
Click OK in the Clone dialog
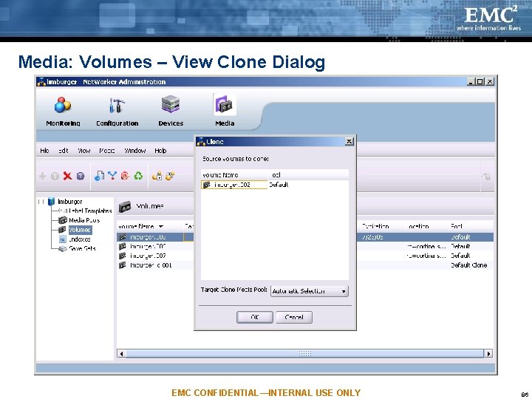point(255,317)
